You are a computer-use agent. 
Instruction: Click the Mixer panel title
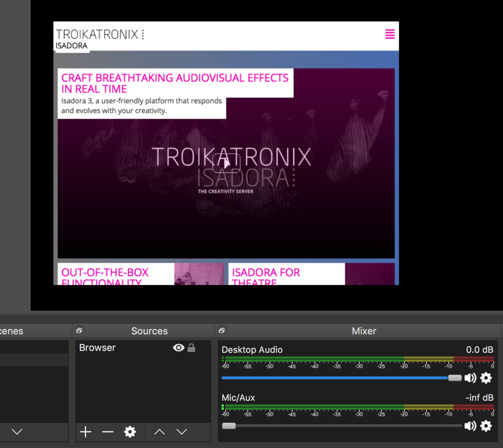[364, 331]
